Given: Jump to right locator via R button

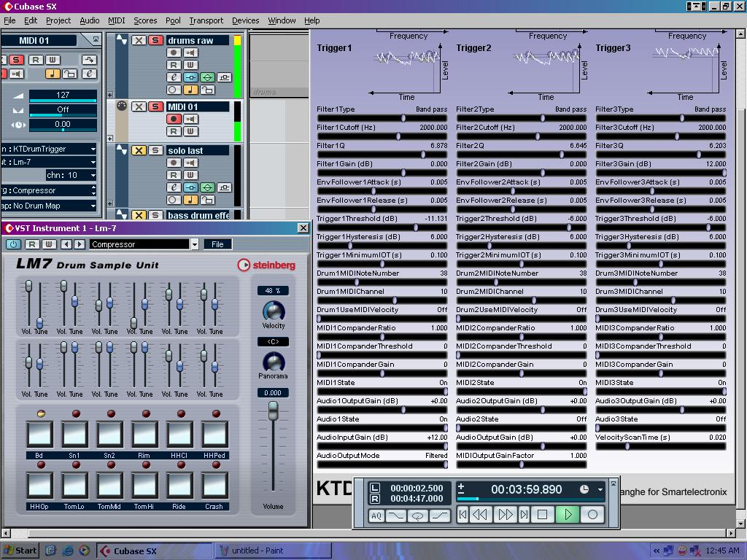Looking at the screenshot, I should 375,499.
